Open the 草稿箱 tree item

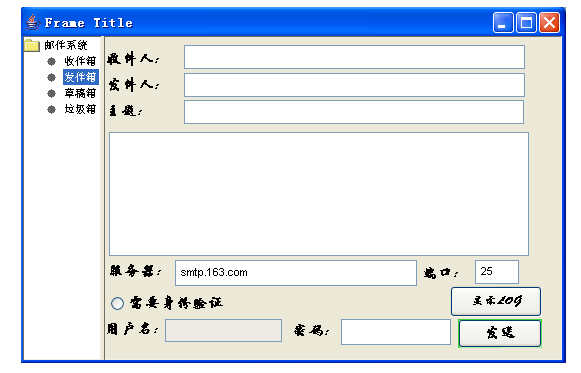(x=80, y=93)
